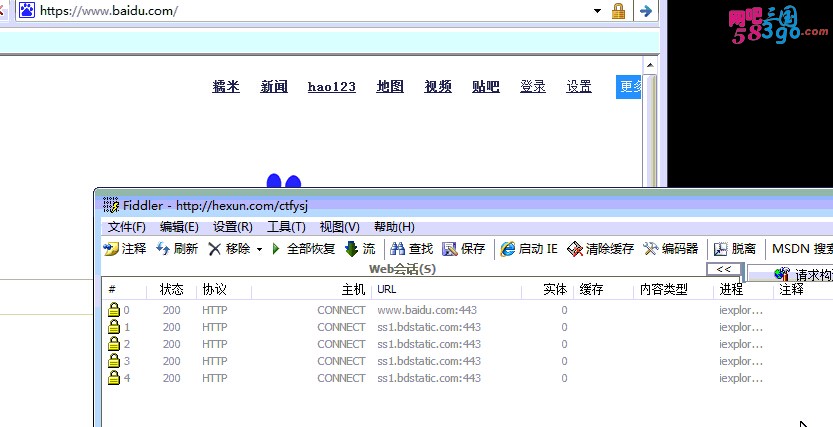Image resolution: width=833 pixels, height=427 pixels.
Task: Open the 糯米 link on Baidu page
Action: [x=226, y=87]
